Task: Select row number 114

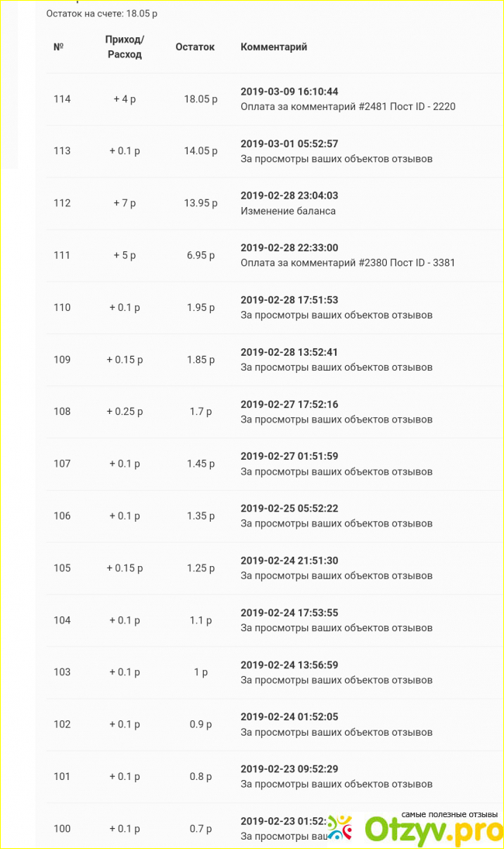Action: tap(62, 99)
